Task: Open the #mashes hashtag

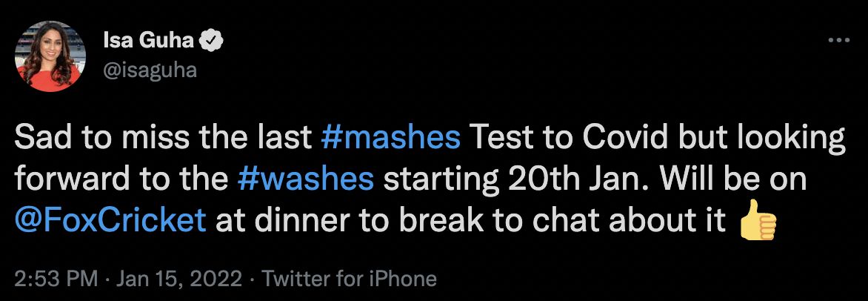Action: 393,139
